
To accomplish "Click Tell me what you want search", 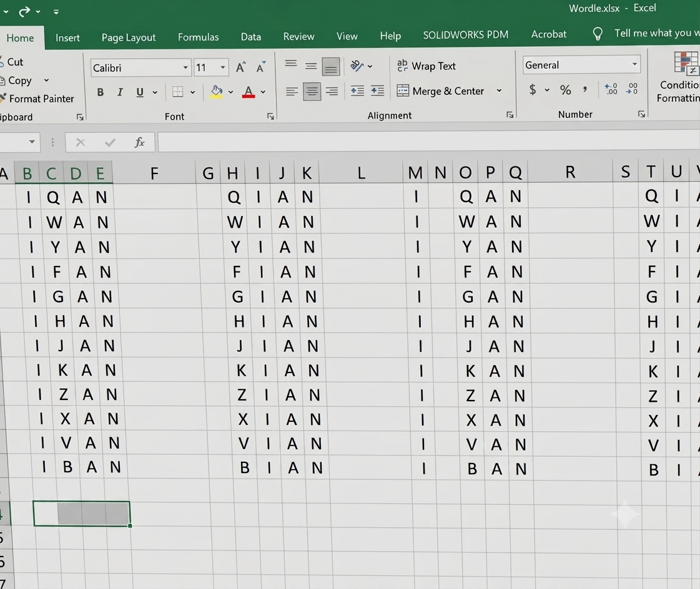I will [x=646, y=33].
